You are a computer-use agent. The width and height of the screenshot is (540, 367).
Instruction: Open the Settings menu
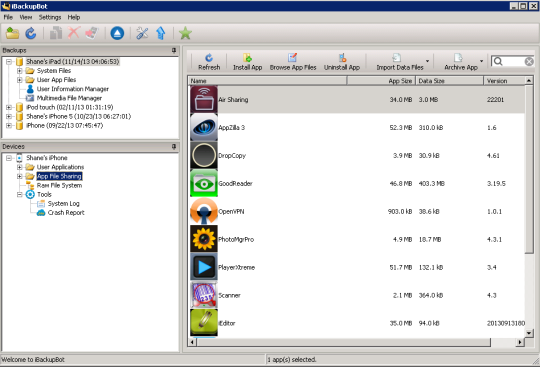pyautogui.click(x=50, y=17)
